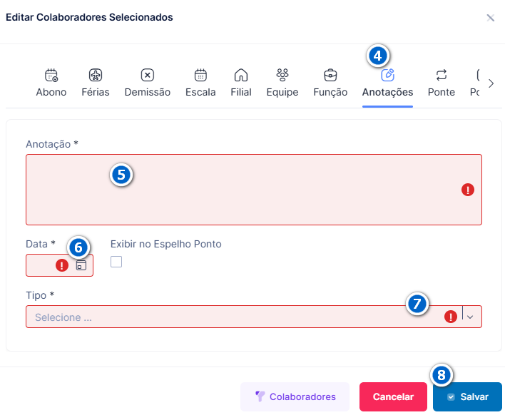Image resolution: width=505 pixels, height=420 pixels.
Task: Open the Escala calendar icon
Action: point(200,75)
